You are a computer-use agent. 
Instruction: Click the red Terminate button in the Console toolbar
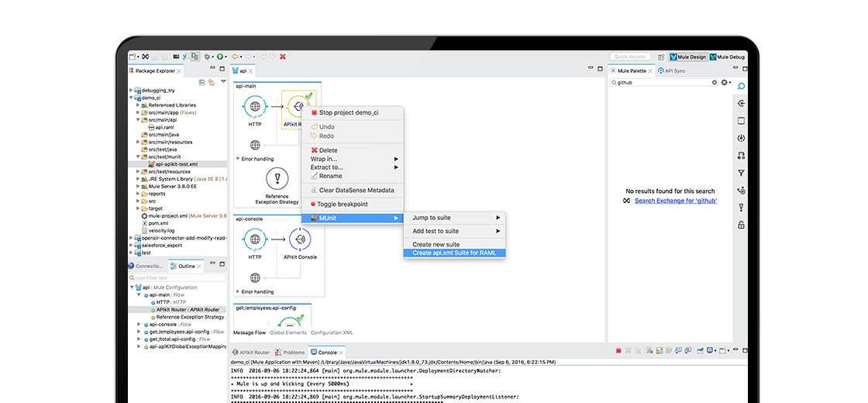pos(618,350)
